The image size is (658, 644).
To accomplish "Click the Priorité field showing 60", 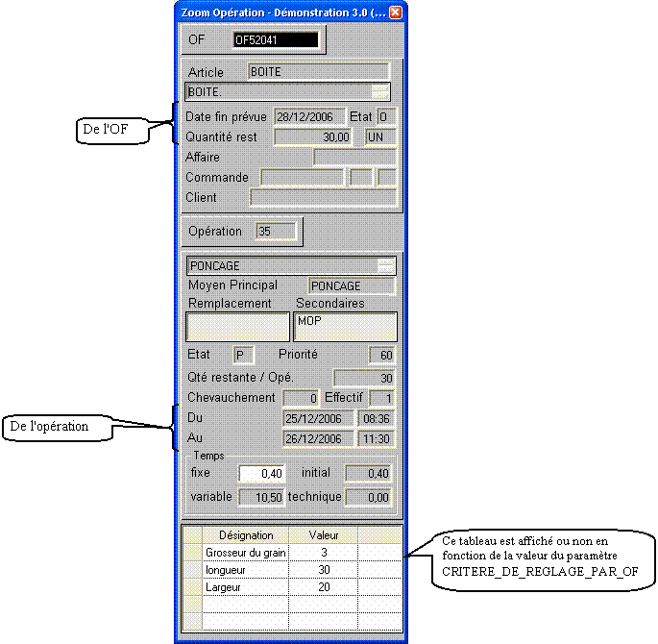I will pos(382,356).
